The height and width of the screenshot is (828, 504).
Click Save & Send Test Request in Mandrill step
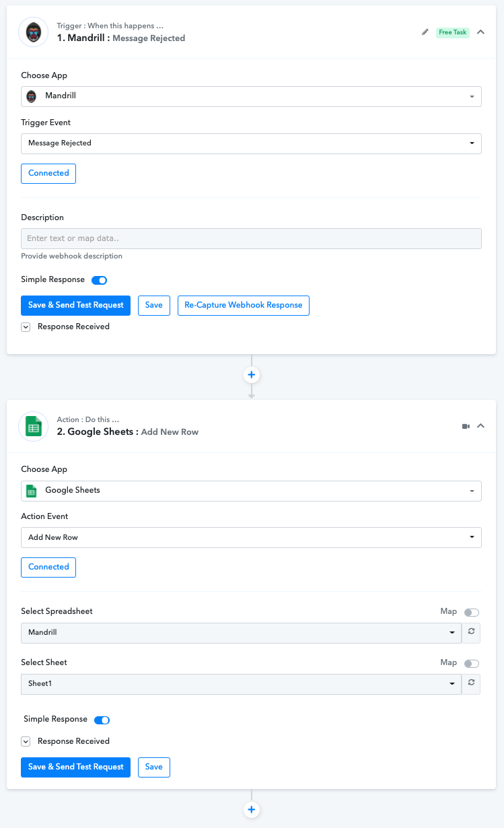(x=76, y=305)
